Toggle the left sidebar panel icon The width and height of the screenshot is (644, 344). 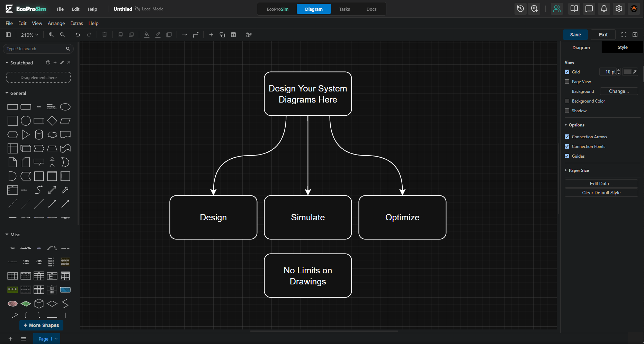click(8, 35)
